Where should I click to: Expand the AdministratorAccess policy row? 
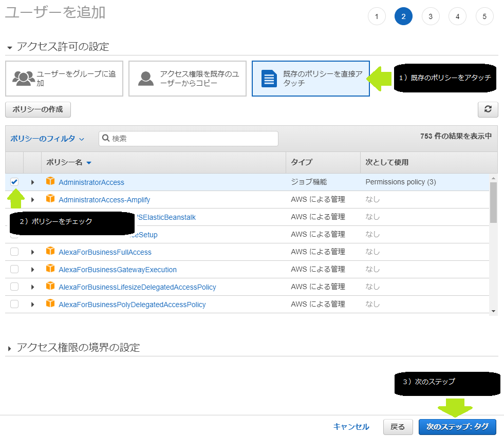(x=32, y=182)
